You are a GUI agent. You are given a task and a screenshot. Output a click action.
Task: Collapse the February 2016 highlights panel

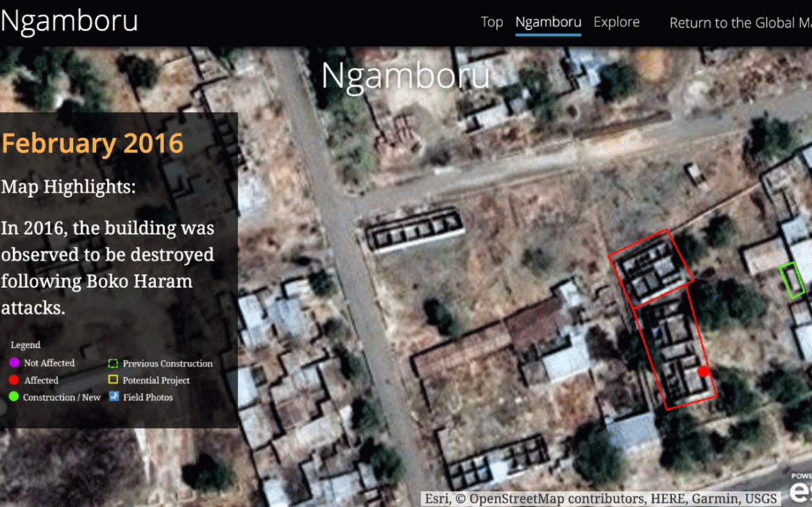click(93, 143)
